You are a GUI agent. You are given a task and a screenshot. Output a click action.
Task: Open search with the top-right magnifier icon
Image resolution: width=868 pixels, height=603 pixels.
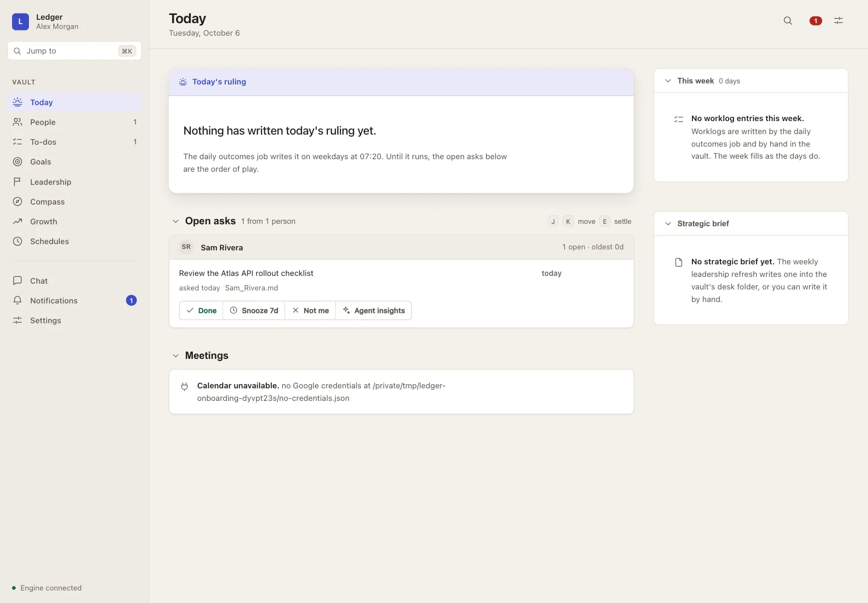[x=788, y=21]
